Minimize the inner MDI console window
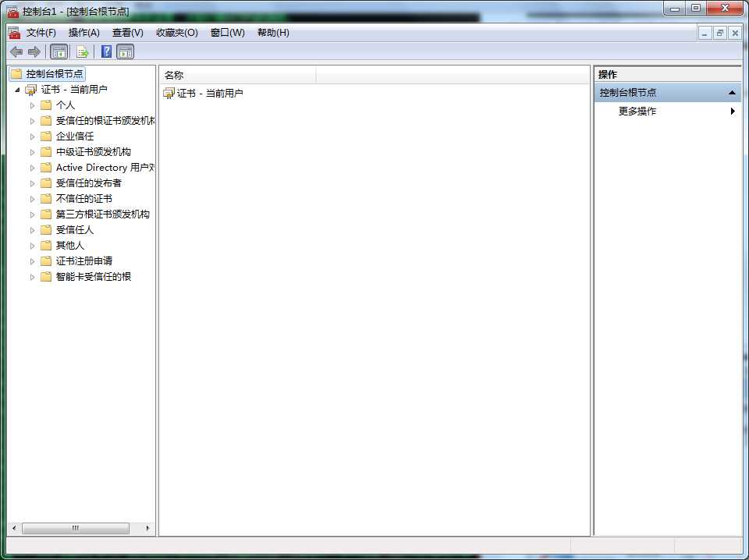The width and height of the screenshot is (749, 560). (705, 33)
